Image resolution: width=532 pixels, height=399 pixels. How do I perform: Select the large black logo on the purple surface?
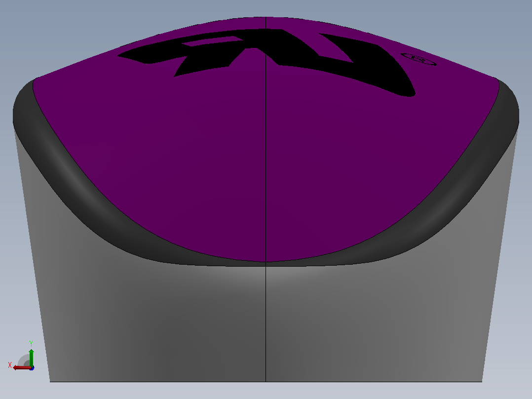tap(266, 63)
